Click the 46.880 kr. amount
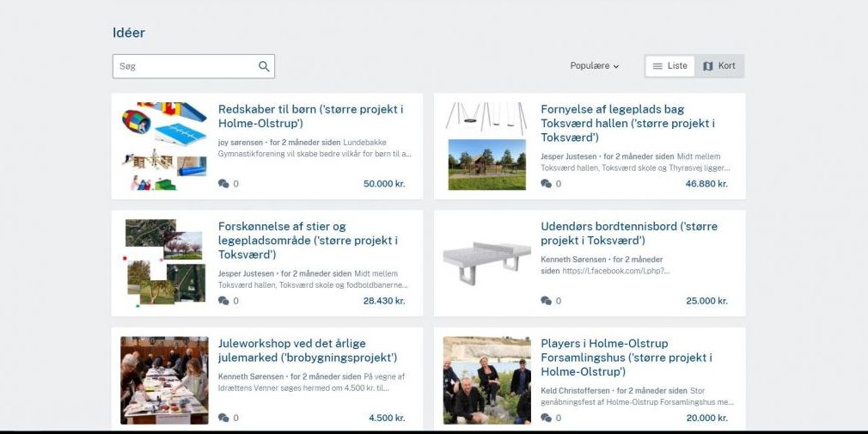Image resolution: width=868 pixels, height=434 pixels. (706, 184)
